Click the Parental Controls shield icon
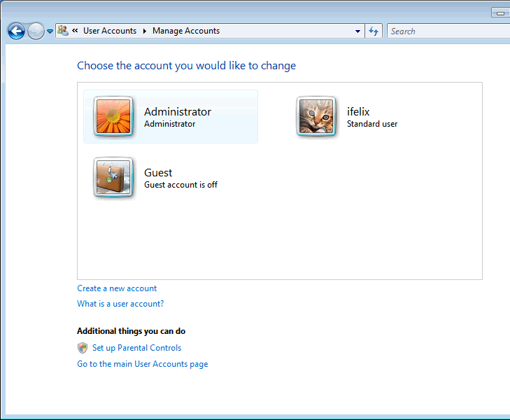510x420 pixels. coord(83,348)
